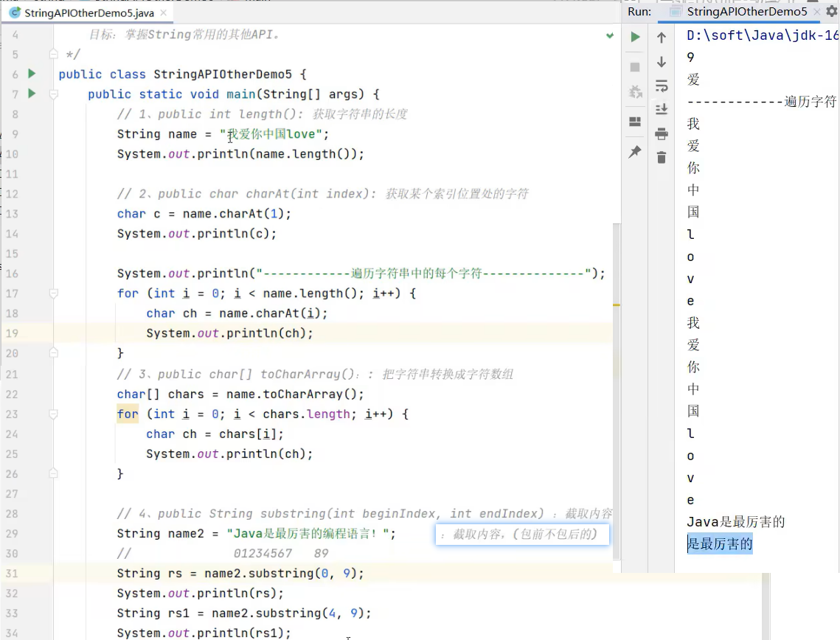Run the class from line 6 gutter arrow
The height and width of the screenshot is (640, 840).
click(32, 74)
